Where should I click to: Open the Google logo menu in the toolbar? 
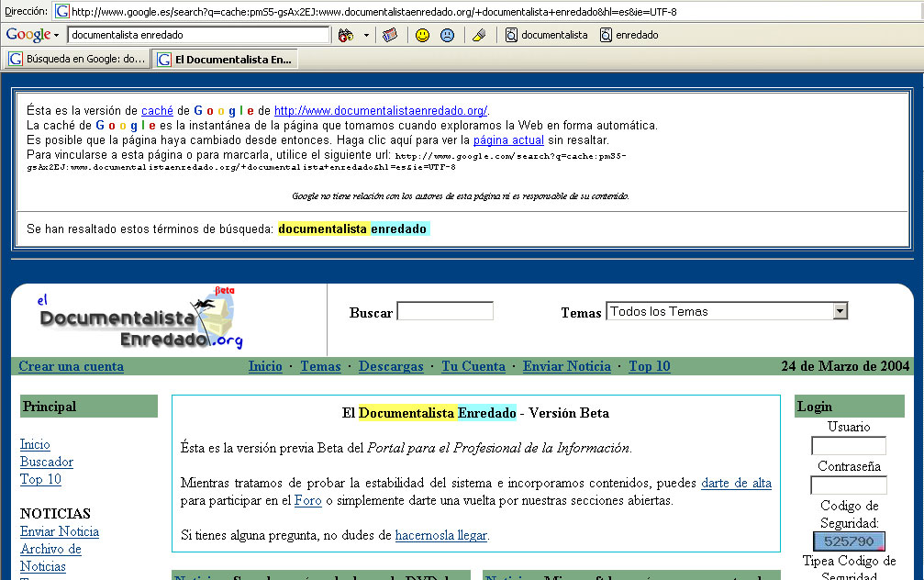point(32,35)
